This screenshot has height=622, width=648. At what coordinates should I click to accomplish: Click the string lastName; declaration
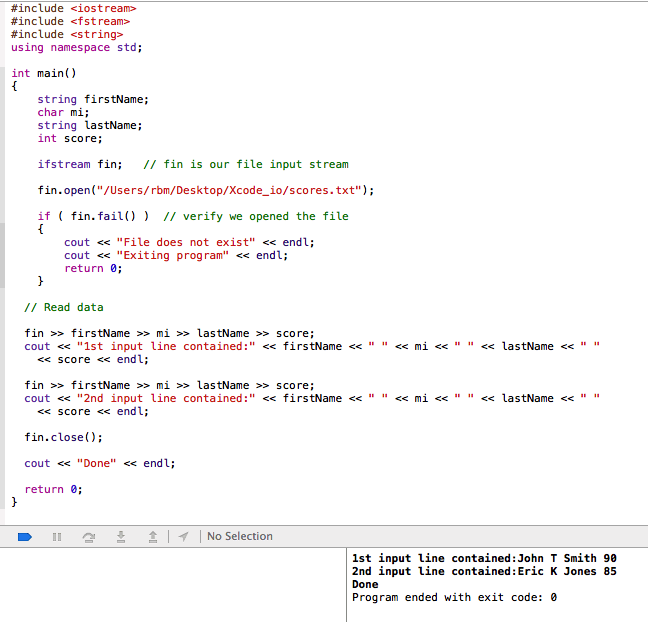point(90,125)
